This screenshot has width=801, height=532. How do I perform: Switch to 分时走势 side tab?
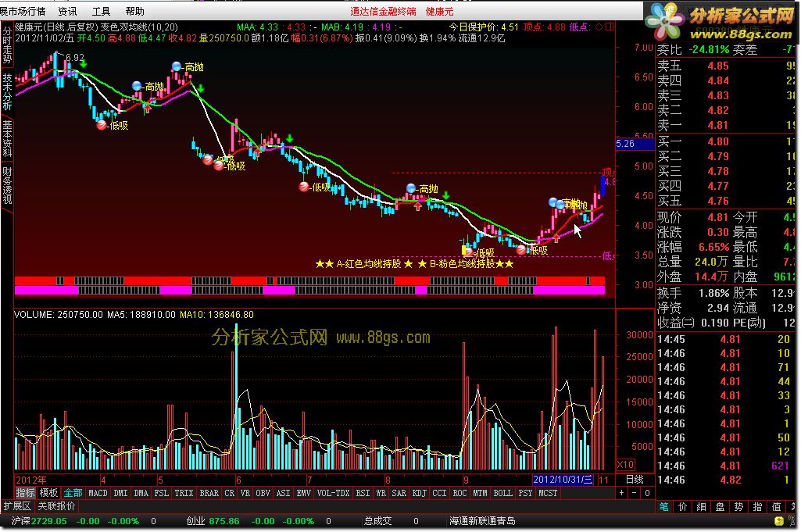tap(7, 45)
